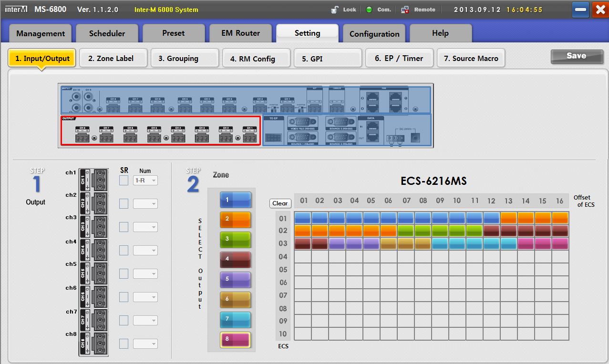Open the Num dropdown for ch8
This screenshot has width=609, height=364.
[145, 344]
